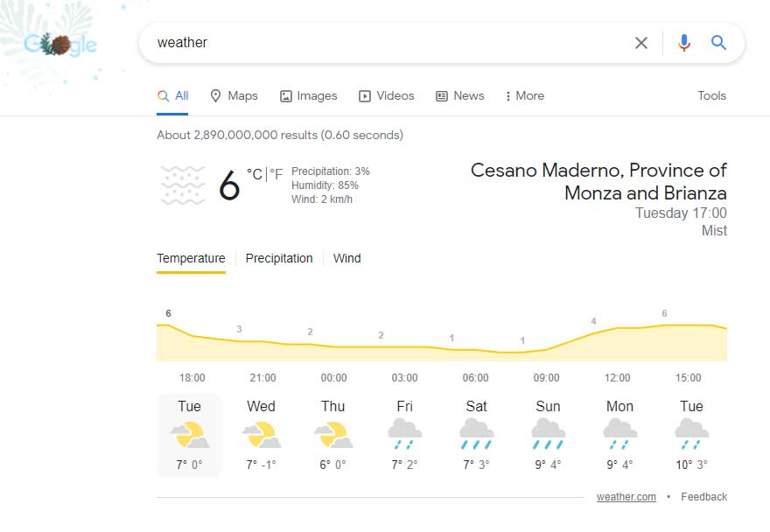The image size is (770, 532).
Task: Select Wednesday's partly cloudy icon
Action: coord(261,432)
